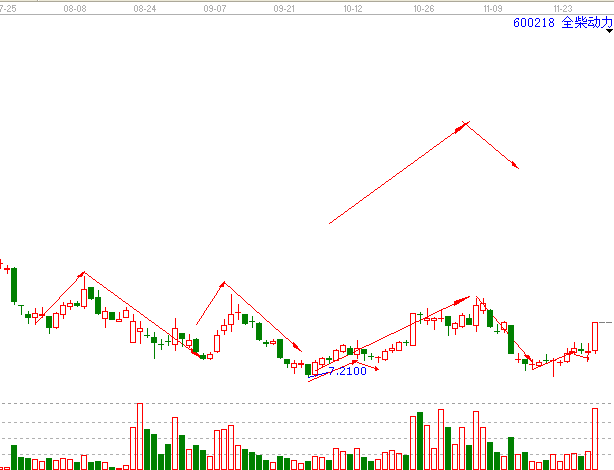The width and height of the screenshot is (614, 470).
Task: Click the 08-08 date marker
Action: click(74, 6)
